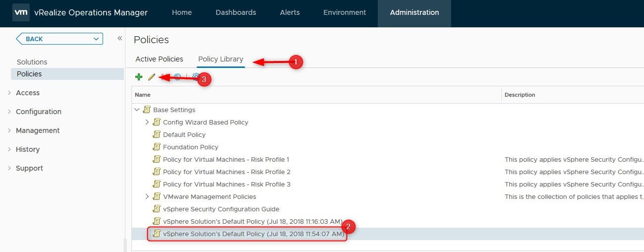Open Solutions in the left sidebar

[x=32, y=62]
